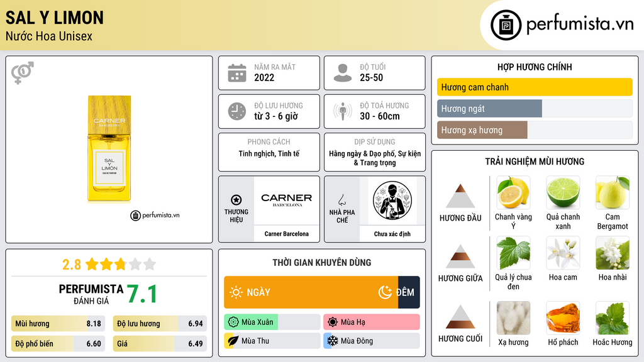Screen dimensions: 644x362
Task: Click the moon icon next to Đêm
Action: 385,292
